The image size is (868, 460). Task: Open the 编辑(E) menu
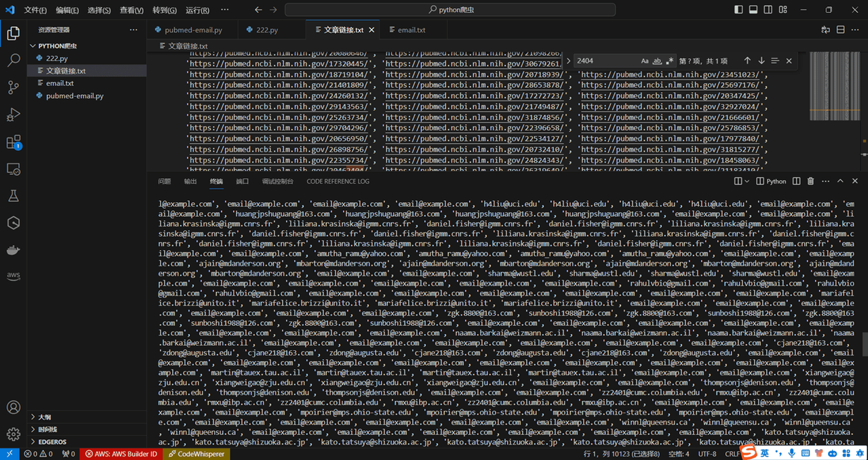[x=67, y=10]
